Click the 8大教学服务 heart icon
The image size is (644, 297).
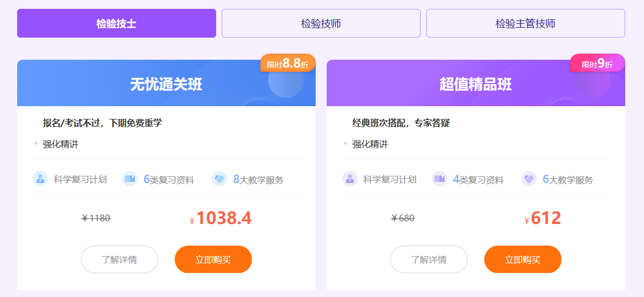tap(219, 179)
